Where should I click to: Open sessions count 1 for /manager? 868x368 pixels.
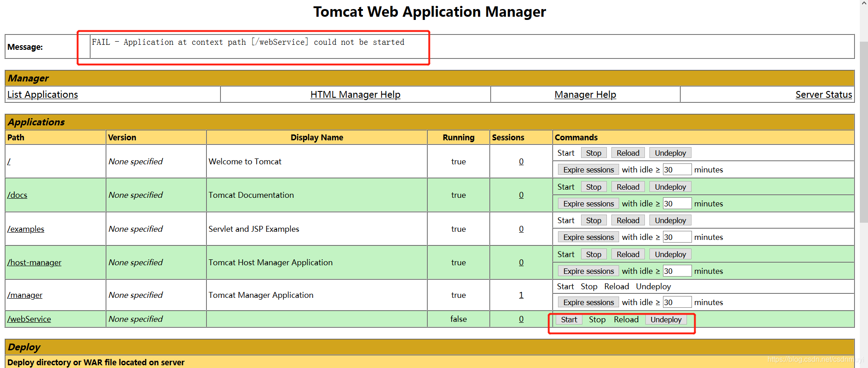(x=521, y=295)
